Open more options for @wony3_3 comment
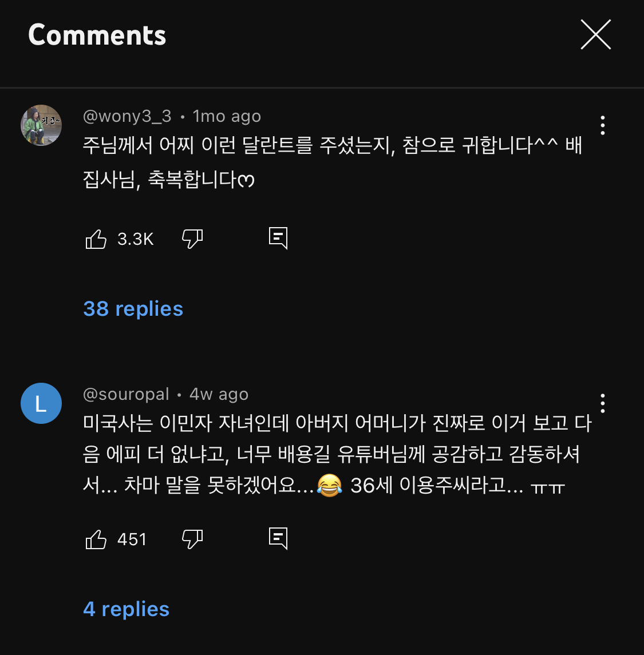 [602, 125]
